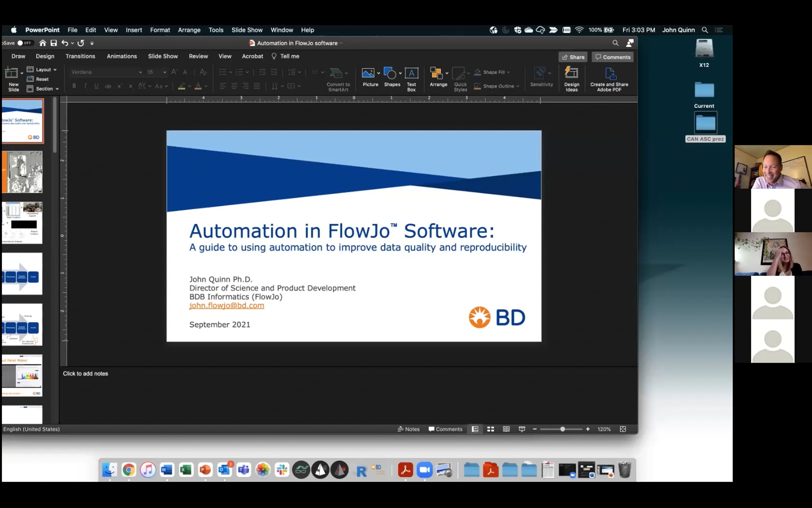Click the search magnifier in PowerPoint's title bar
The image size is (812, 508).
pos(615,43)
